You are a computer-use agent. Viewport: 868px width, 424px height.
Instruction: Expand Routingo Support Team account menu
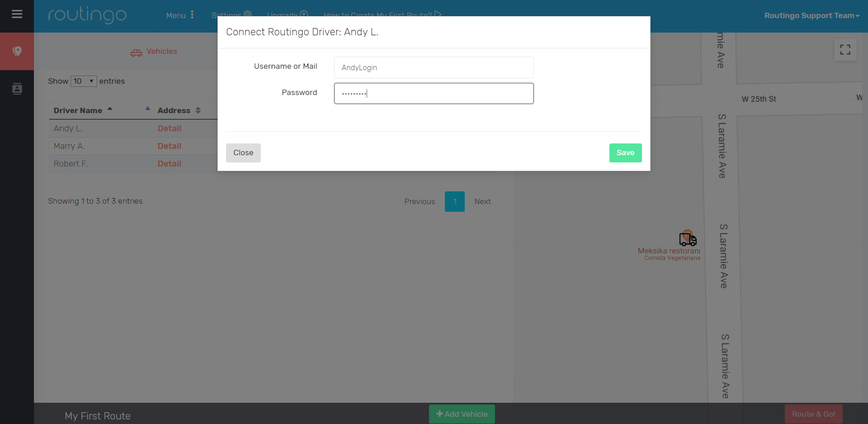click(812, 15)
